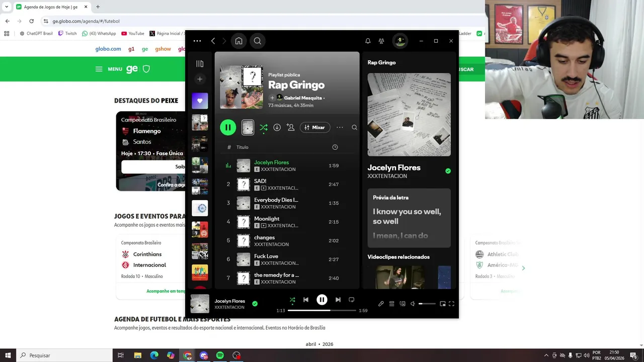Screen dimensions: 644x362
Task: Download the Rap Gringo playlist
Action: [277, 128]
